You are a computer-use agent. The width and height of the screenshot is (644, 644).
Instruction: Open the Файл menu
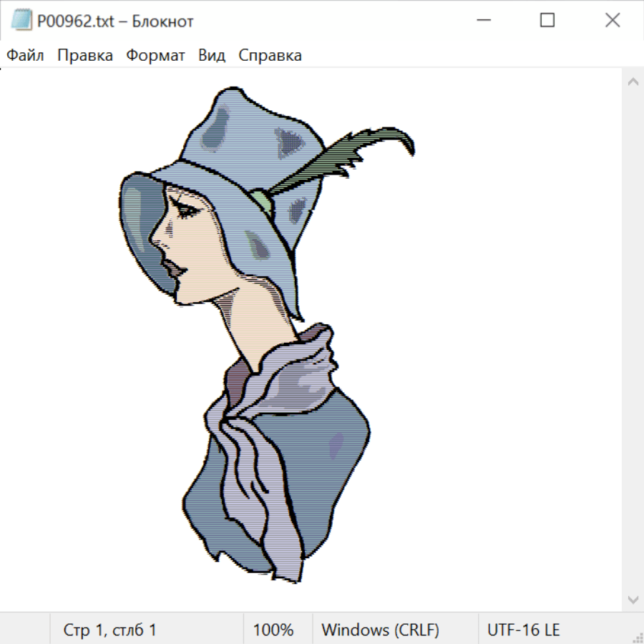[26, 56]
